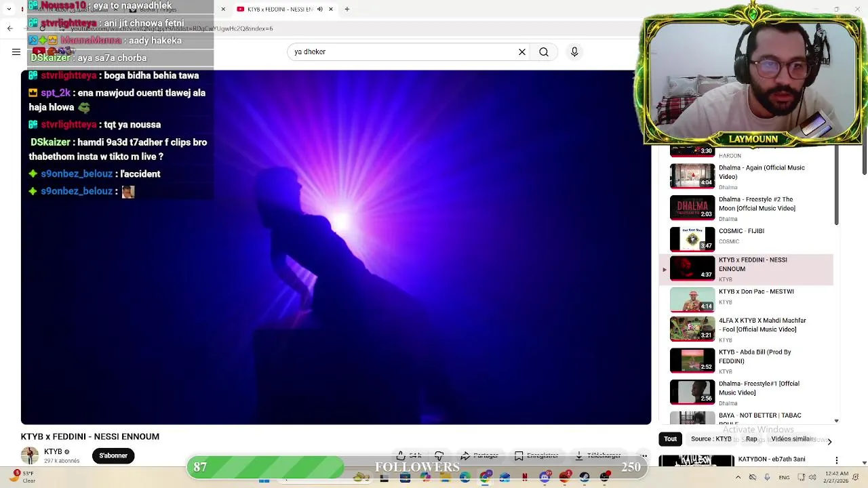Open a new browser tab with plus

coord(347,9)
